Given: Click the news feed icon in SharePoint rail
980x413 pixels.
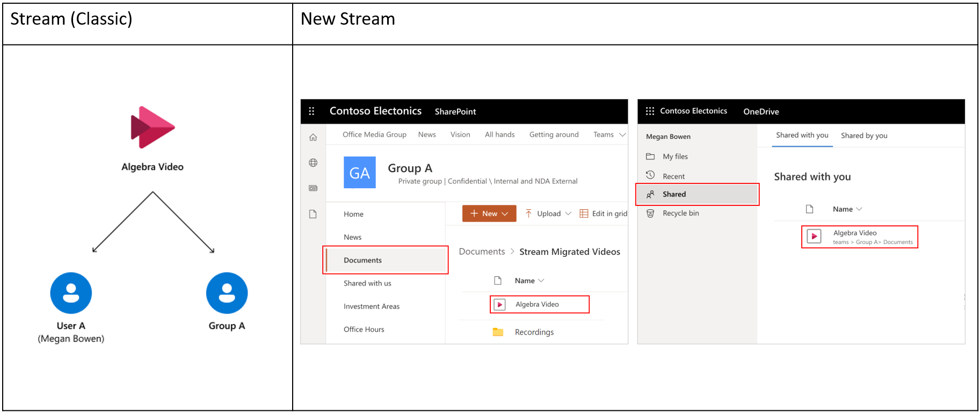Looking at the screenshot, I should click(x=313, y=188).
